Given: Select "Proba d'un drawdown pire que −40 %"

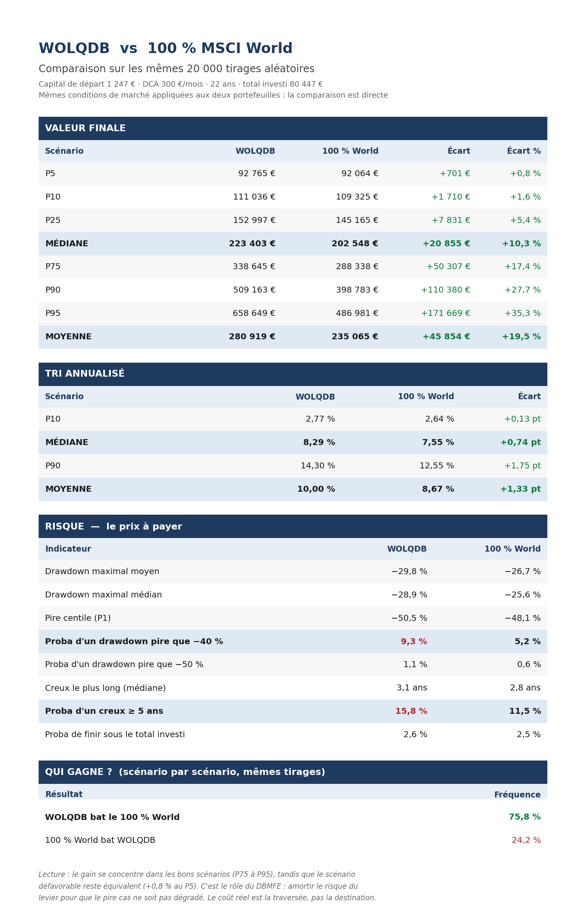Looking at the screenshot, I should pos(134,642).
